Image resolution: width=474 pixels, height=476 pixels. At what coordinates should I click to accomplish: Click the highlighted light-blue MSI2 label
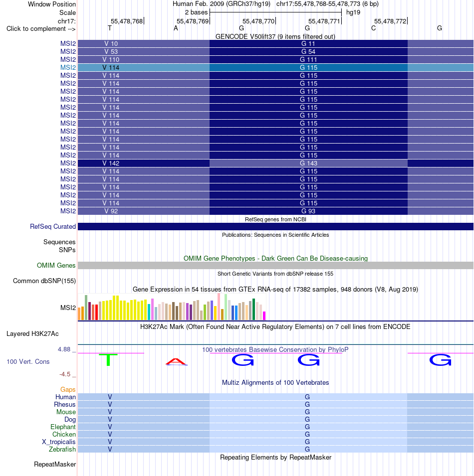click(68, 67)
